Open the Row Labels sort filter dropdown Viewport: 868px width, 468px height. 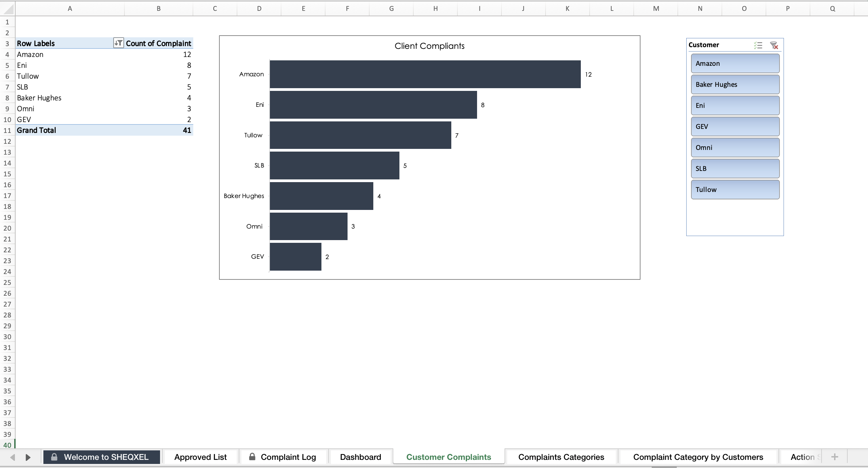[118, 43]
